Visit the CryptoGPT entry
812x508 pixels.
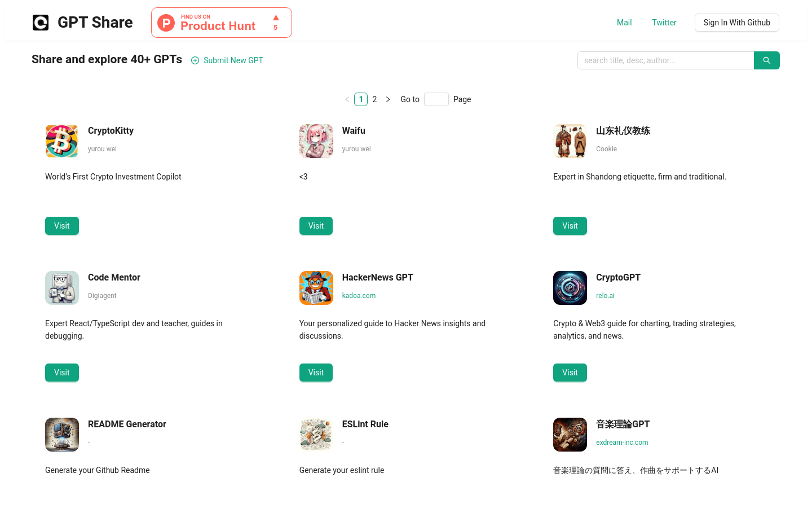[x=570, y=373]
